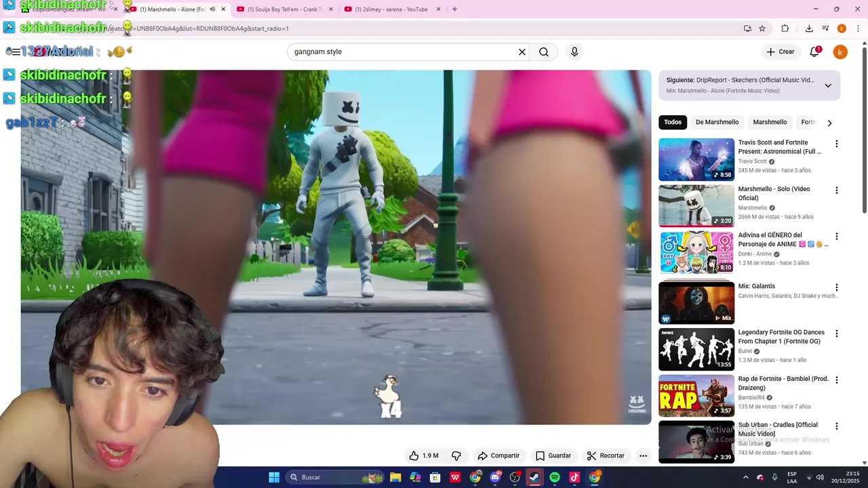Open Steam from the taskbar
This screenshot has height=488, width=868.
534,477
